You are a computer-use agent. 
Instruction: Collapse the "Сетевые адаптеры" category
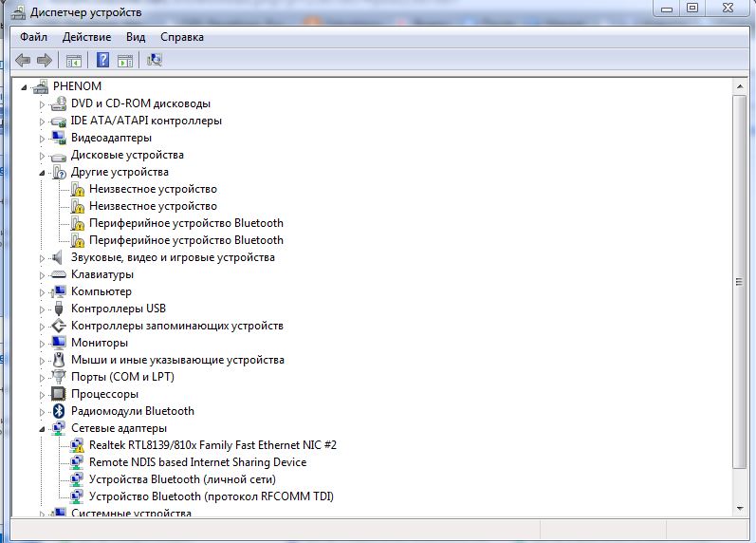[42, 429]
